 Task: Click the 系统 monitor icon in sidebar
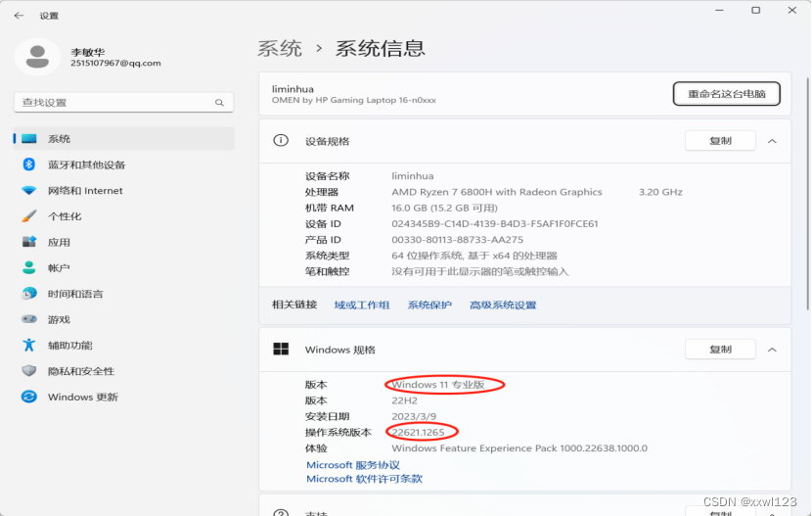click(29, 138)
